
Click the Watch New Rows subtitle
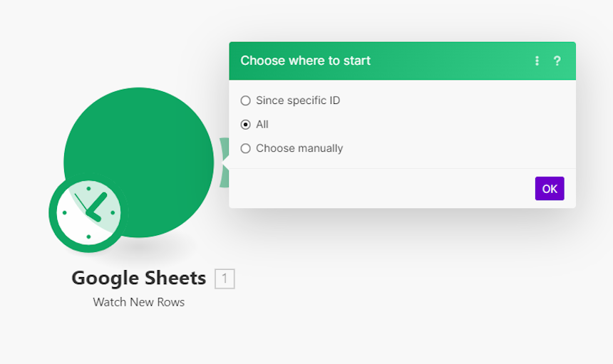139,302
